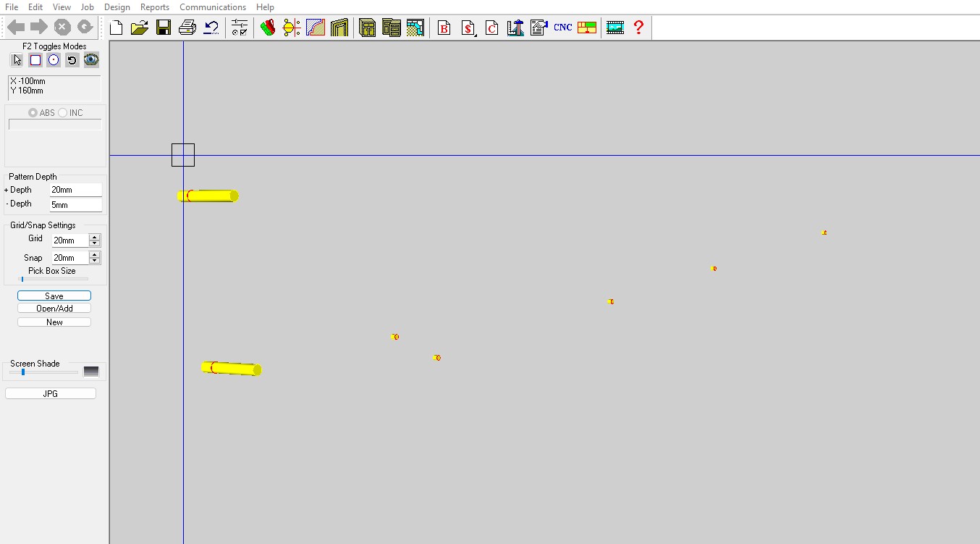Select the INC radio button
This screenshot has width=980, height=544.
pyautogui.click(x=63, y=113)
